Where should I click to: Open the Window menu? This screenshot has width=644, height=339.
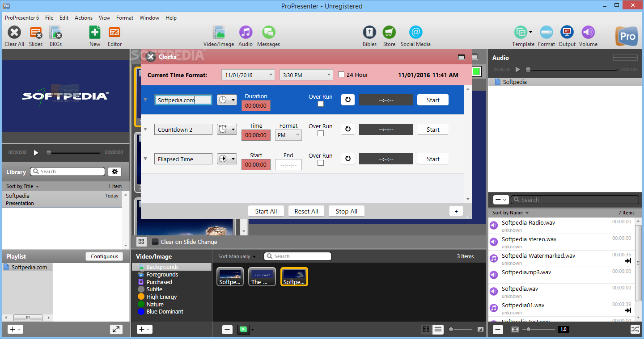pos(149,18)
